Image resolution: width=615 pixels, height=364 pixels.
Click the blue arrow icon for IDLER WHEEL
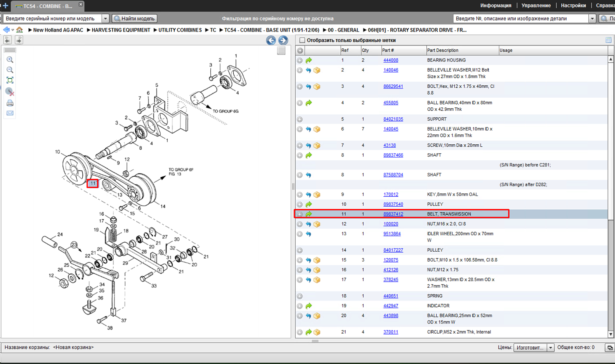point(308,234)
